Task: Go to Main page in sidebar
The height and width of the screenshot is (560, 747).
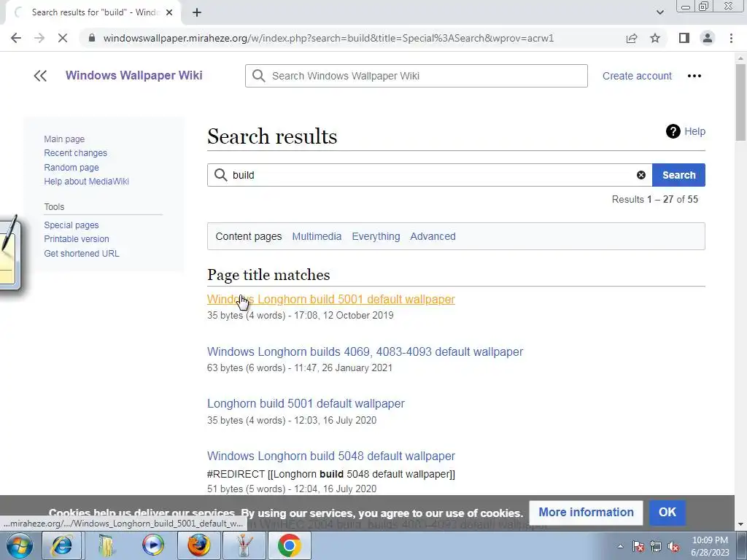Action: (64, 139)
